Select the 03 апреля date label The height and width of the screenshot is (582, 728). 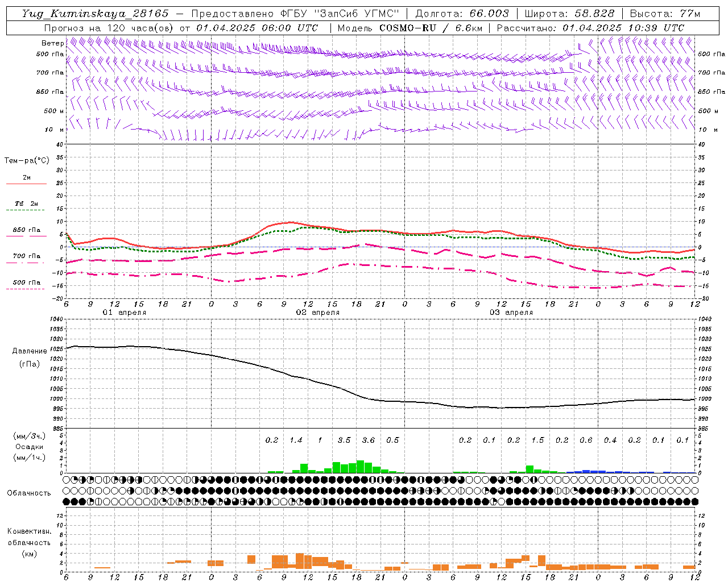coord(511,313)
